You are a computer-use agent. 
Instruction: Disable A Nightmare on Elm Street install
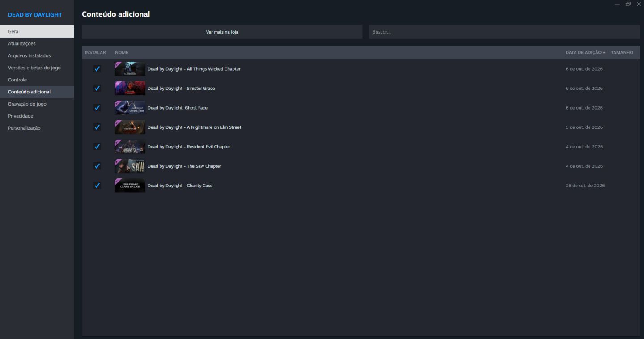click(x=97, y=127)
